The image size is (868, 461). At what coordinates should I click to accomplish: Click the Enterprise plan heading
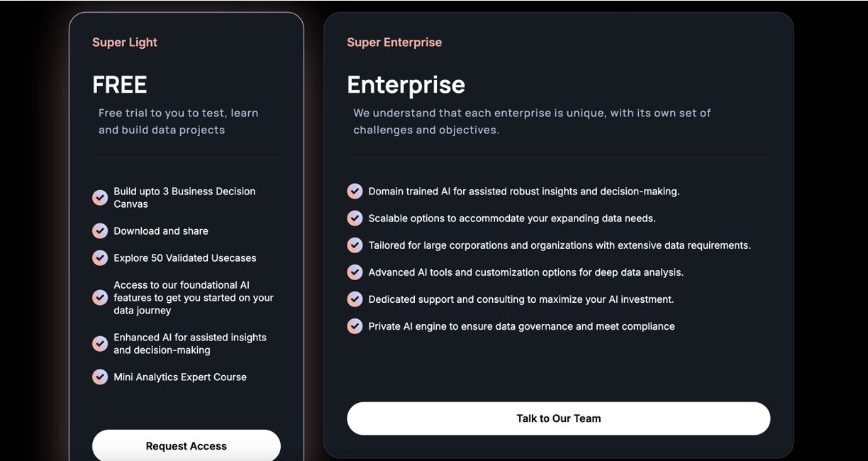pos(406,85)
